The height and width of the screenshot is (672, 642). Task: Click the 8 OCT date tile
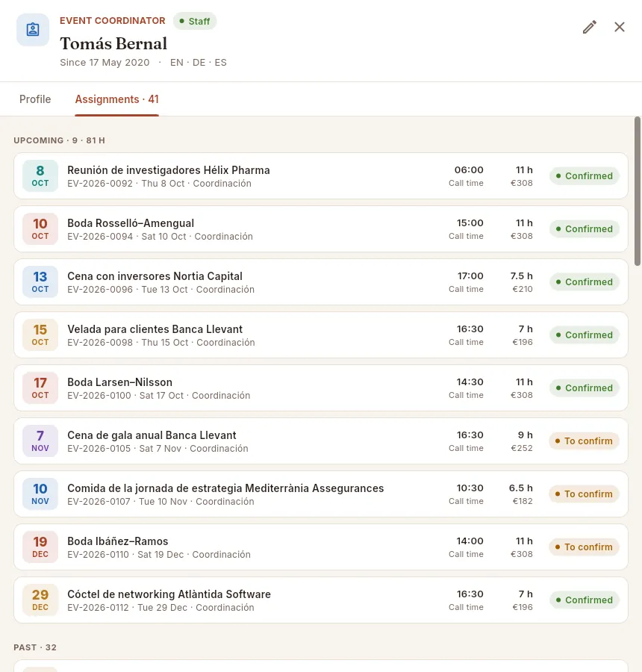(x=40, y=175)
